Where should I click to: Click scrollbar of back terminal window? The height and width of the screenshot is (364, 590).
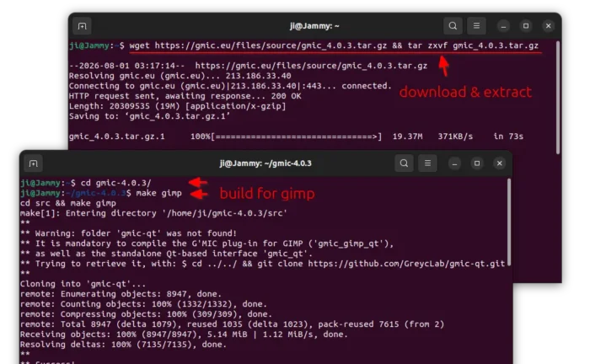click(558, 98)
